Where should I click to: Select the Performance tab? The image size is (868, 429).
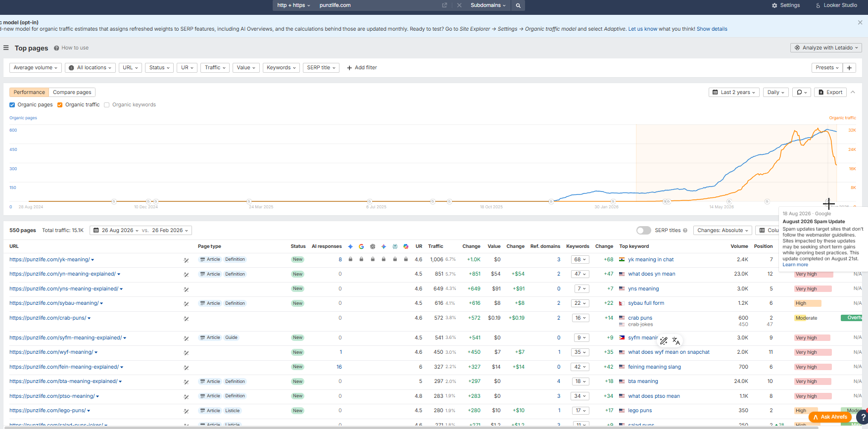pyautogui.click(x=29, y=93)
